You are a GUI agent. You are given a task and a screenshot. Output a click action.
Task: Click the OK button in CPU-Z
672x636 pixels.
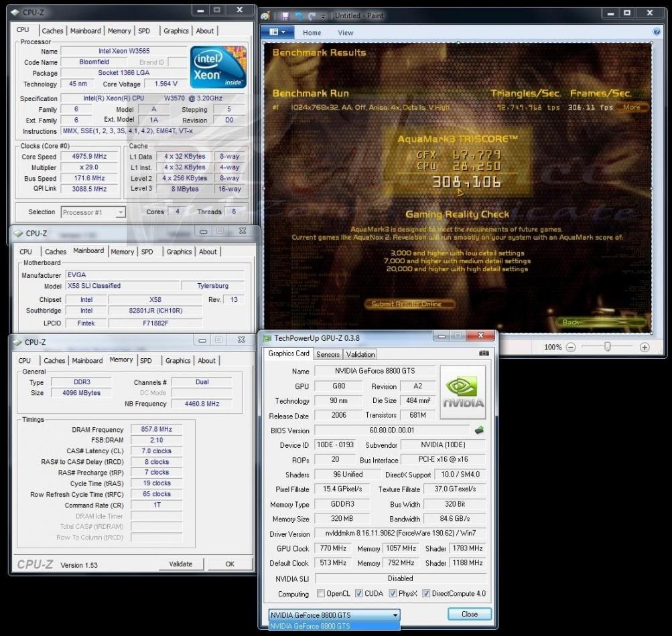[x=230, y=564]
